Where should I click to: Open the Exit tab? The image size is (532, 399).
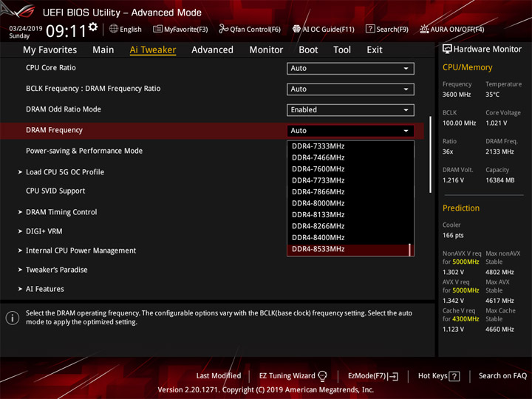click(375, 50)
